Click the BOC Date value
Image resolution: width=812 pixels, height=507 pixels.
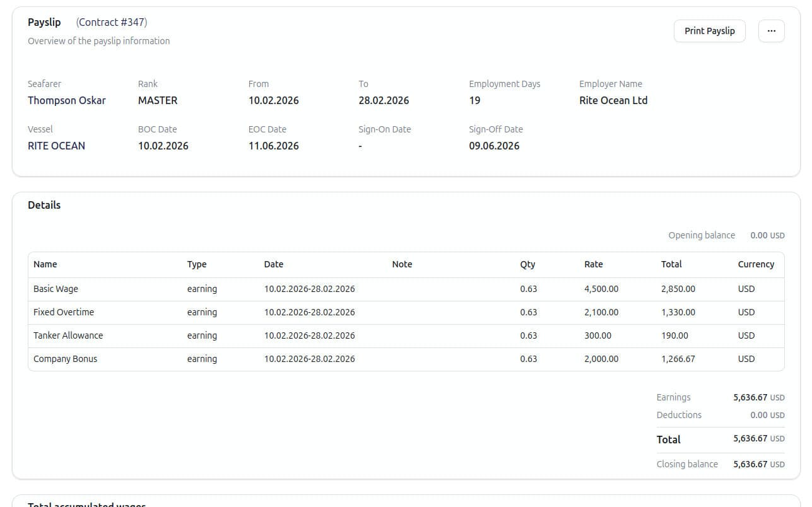coord(163,146)
